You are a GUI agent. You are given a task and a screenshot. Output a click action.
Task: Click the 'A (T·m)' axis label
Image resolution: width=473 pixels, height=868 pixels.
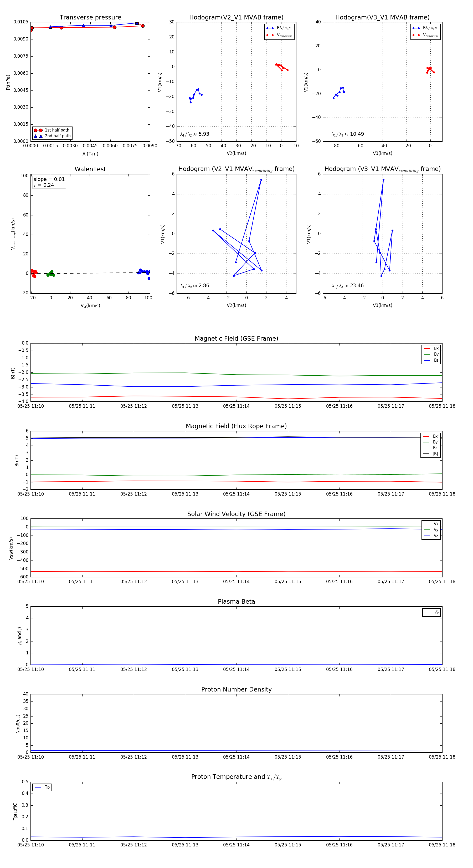pyautogui.click(x=90, y=154)
